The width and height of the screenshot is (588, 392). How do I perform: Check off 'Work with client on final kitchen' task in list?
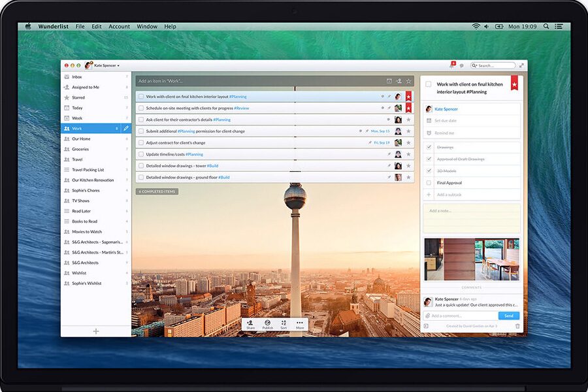[141, 97]
